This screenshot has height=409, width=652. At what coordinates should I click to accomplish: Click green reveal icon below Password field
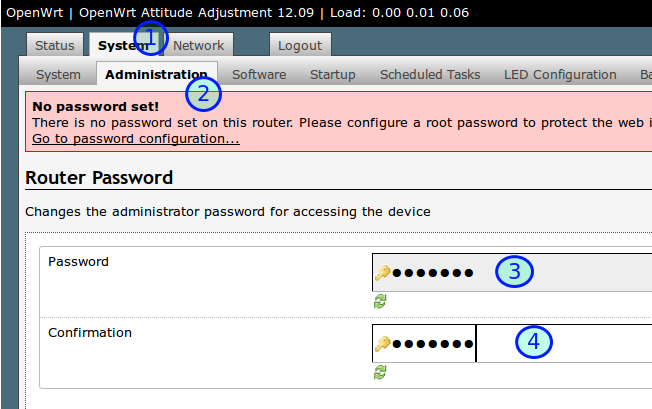(x=380, y=301)
